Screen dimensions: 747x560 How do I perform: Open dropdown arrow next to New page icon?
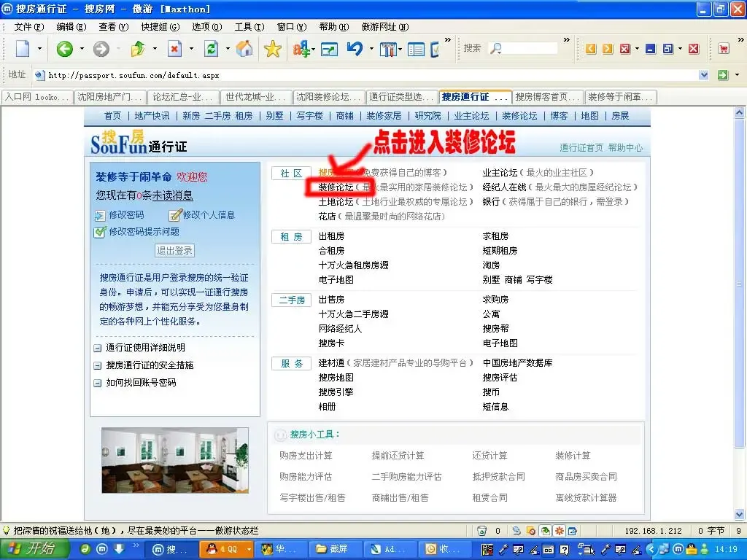point(39,49)
